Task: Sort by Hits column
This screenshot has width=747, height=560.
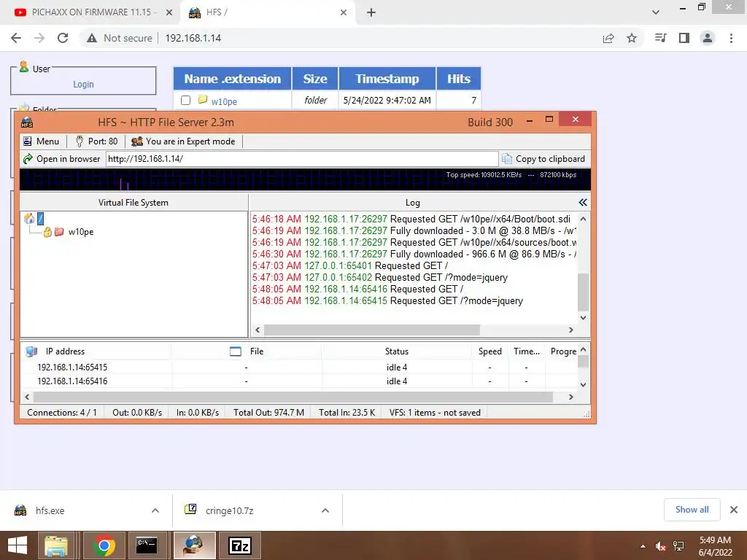Action: click(458, 79)
